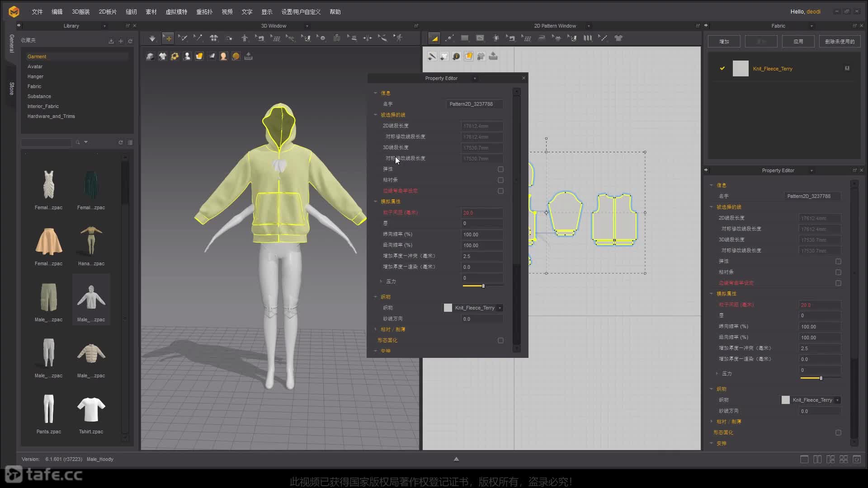The height and width of the screenshot is (488, 868).
Task: Select the Edit Pattern tool in 2D toolbar
Action: point(434,38)
